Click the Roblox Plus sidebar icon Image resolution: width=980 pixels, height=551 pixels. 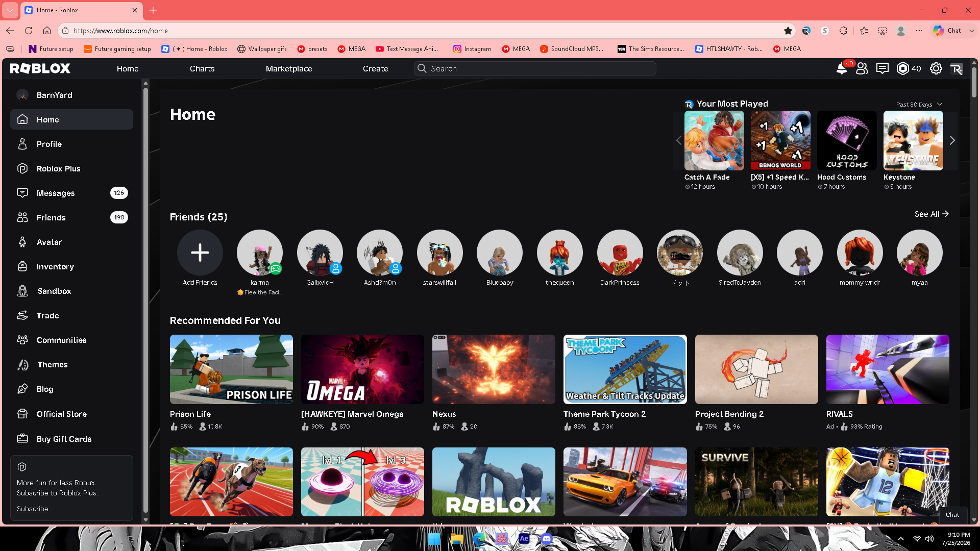[x=22, y=168]
